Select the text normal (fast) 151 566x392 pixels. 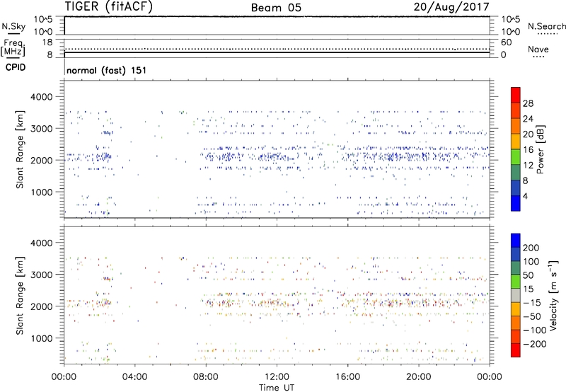pyautogui.click(x=107, y=70)
